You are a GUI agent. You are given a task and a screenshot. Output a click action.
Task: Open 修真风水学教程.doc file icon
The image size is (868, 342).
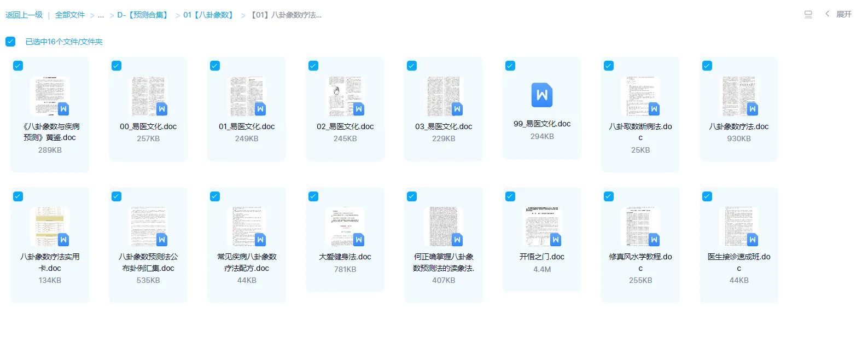pyautogui.click(x=640, y=227)
